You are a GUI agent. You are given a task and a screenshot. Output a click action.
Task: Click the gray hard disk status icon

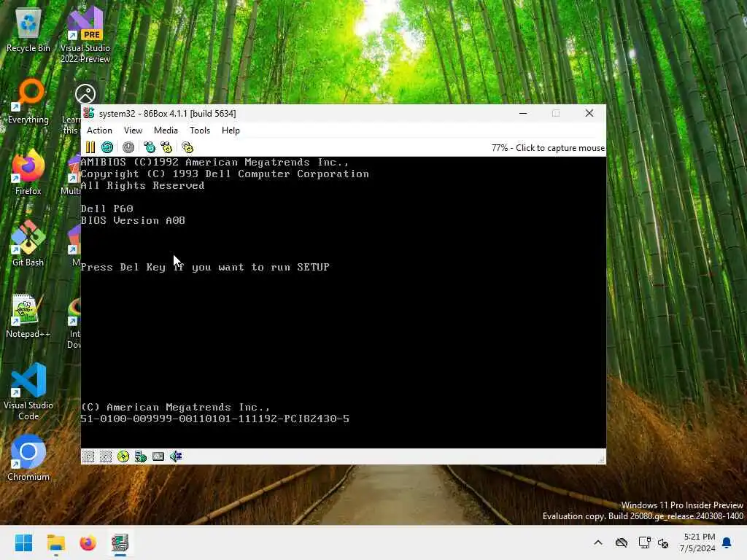coord(158,456)
